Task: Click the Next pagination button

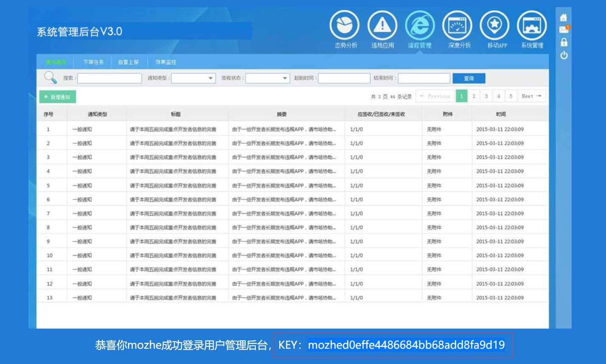Action: (532, 96)
